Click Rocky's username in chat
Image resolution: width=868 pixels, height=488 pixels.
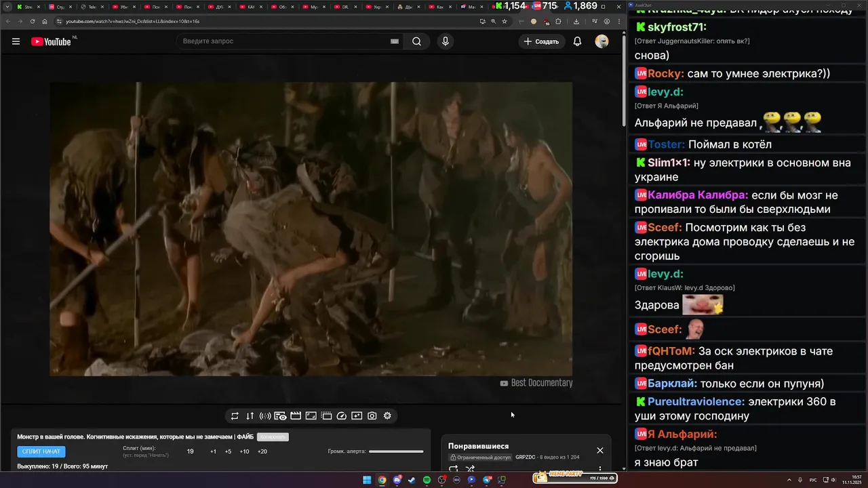(665, 73)
